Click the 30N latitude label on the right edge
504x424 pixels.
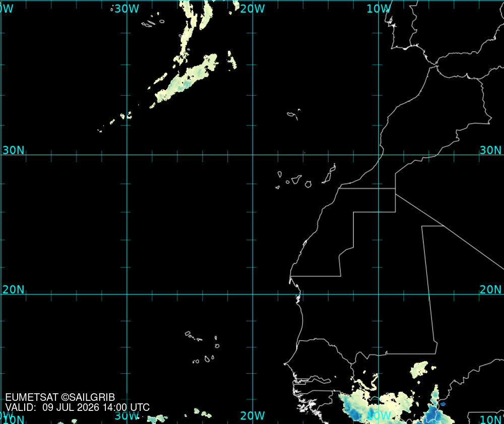pyautogui.click(x=490, y=150)
